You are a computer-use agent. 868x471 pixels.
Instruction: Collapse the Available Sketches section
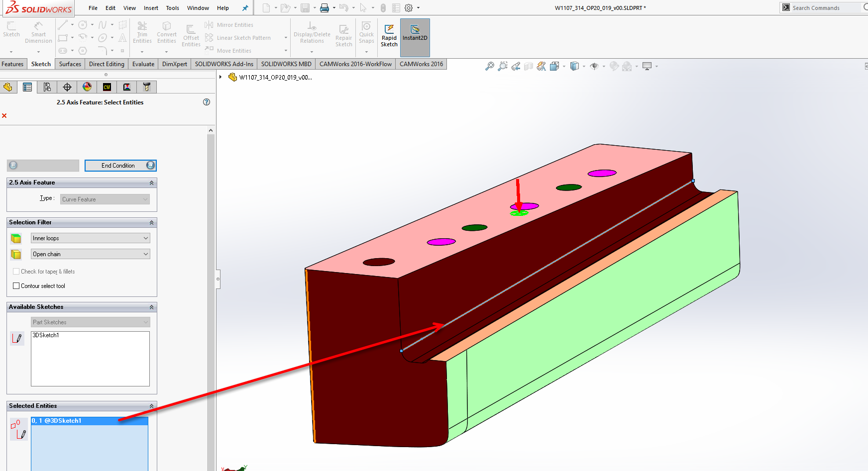coord(151,307)
